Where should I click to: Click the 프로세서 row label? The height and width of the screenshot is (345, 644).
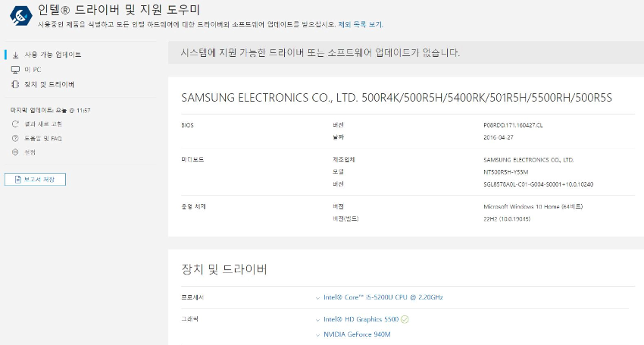click(192, 297)
